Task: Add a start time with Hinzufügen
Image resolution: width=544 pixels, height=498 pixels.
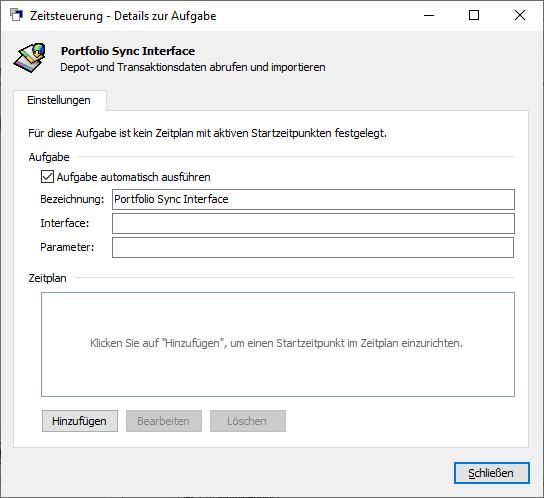Action: coord(80,421)
